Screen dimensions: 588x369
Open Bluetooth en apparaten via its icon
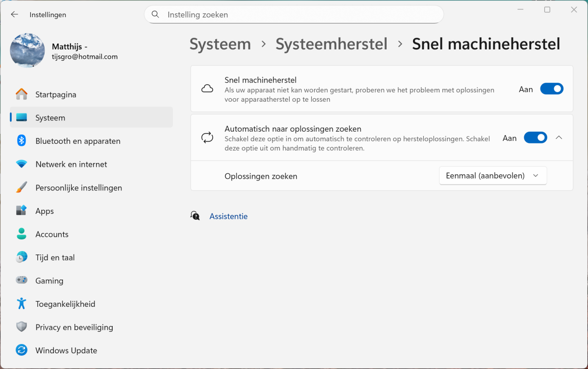[x=22, y=141]
